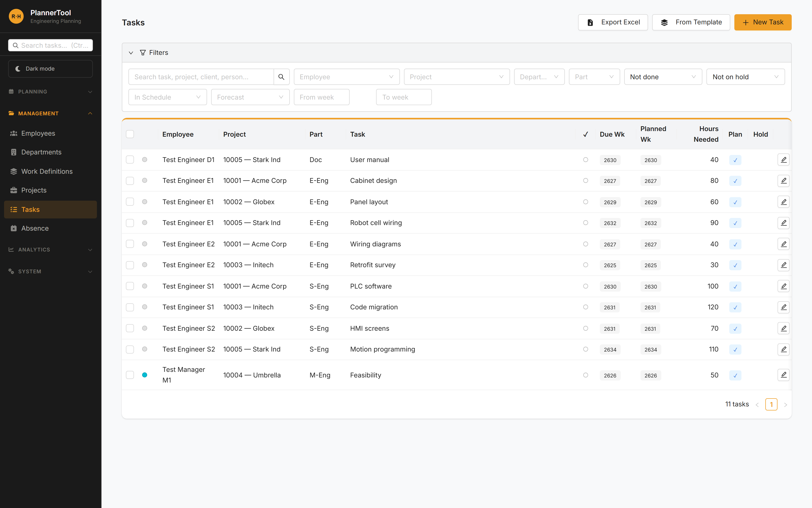Click the From week input field
812x508 pixels.
322,97
